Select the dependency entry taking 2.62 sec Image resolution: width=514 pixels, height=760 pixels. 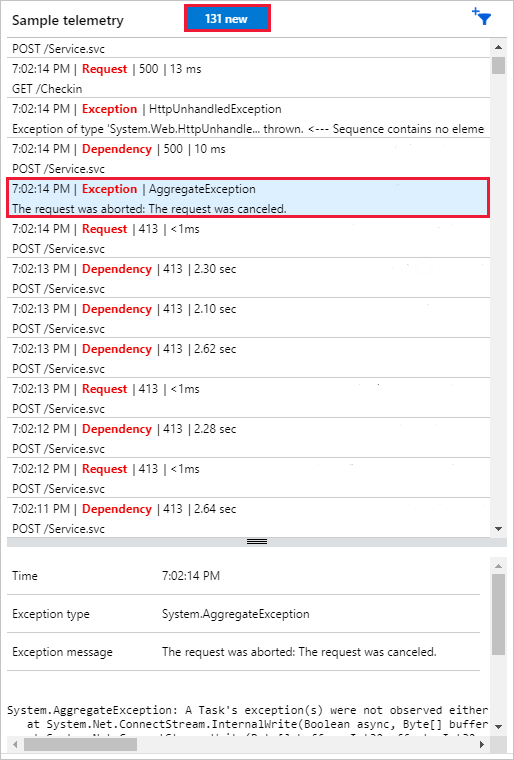coord(248,358)
